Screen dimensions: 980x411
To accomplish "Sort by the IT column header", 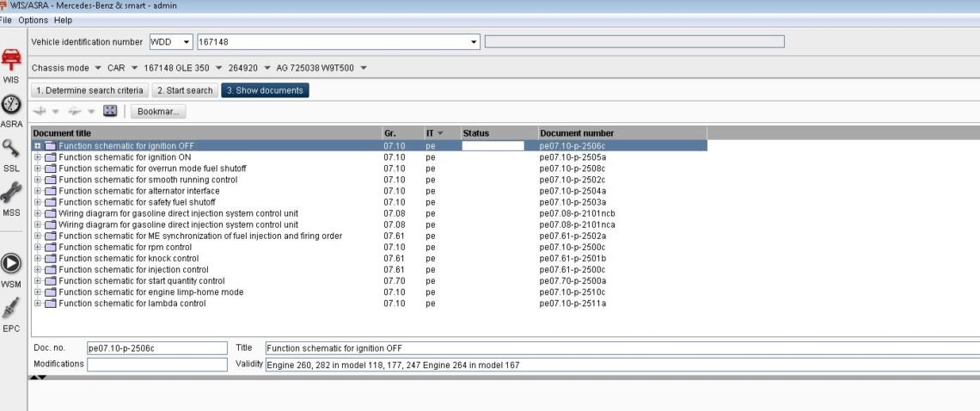I will coord(442,132).
